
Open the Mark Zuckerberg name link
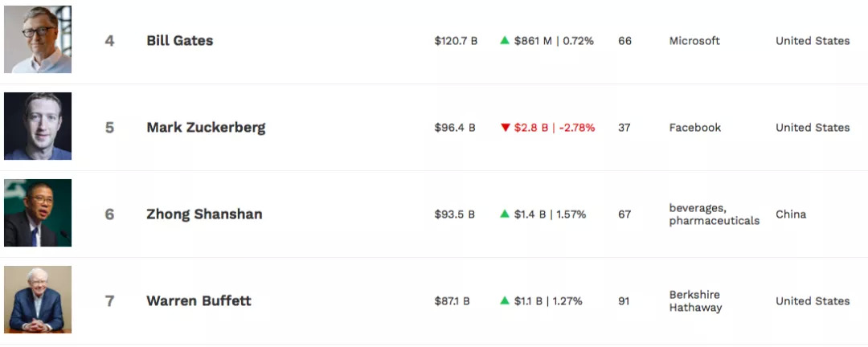[x=206, y=128]
